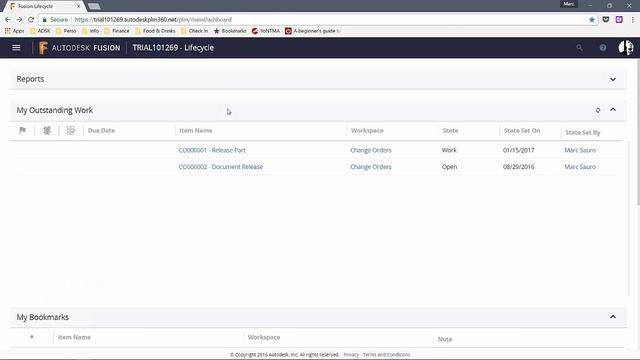Screen dimensions: 640x360
Task: Click the Autodesk Fusion logo
Action: click(80, 48)
